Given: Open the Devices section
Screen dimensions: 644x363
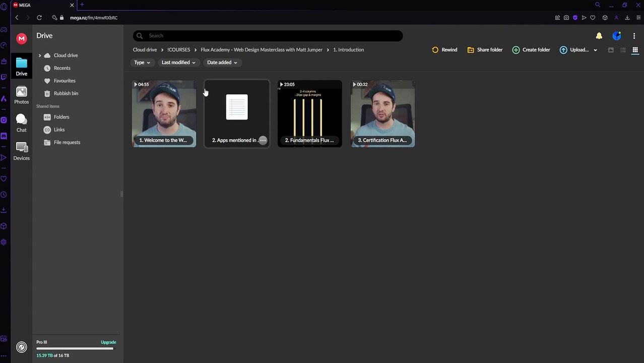Looking at the screenshot, I should pos(21,151).
